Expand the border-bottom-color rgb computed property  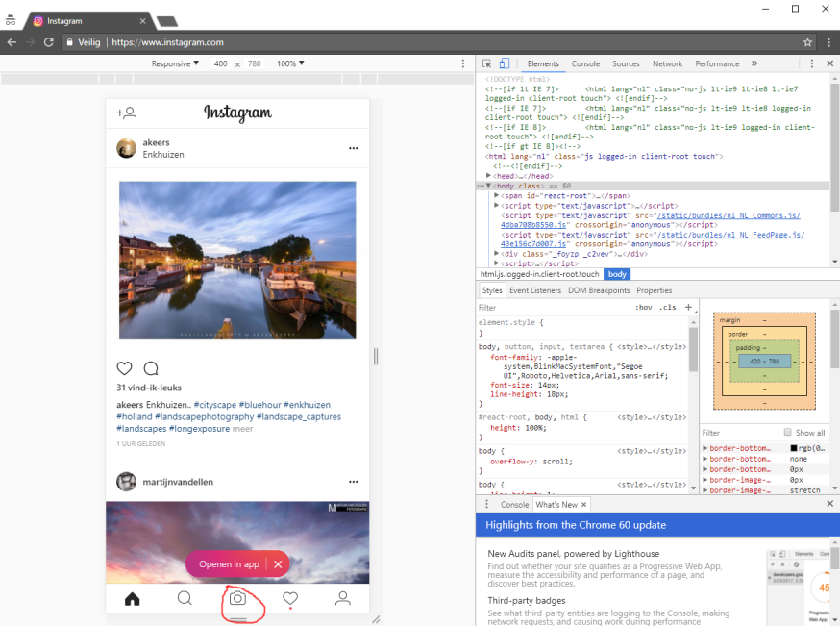coord(705,447)
